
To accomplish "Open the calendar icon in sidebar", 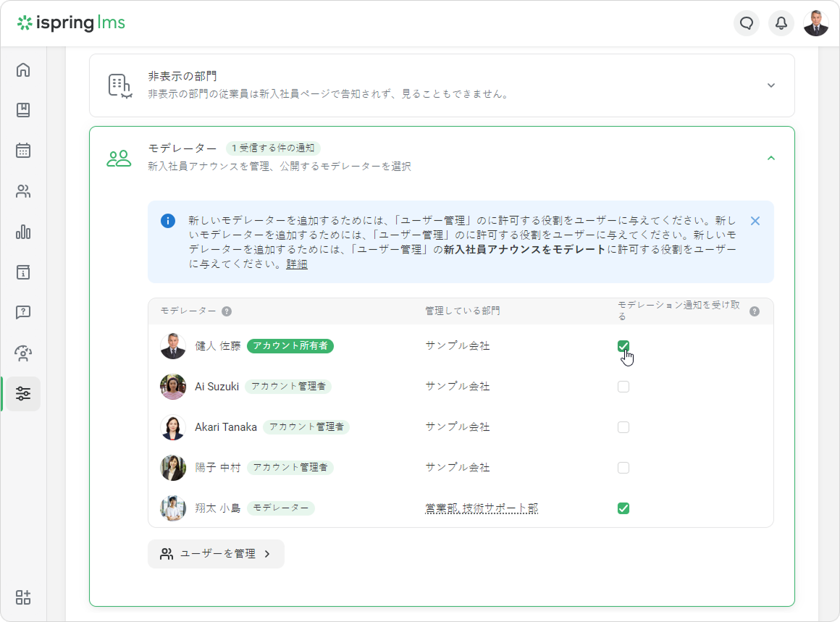I will [x=23, y=151].
